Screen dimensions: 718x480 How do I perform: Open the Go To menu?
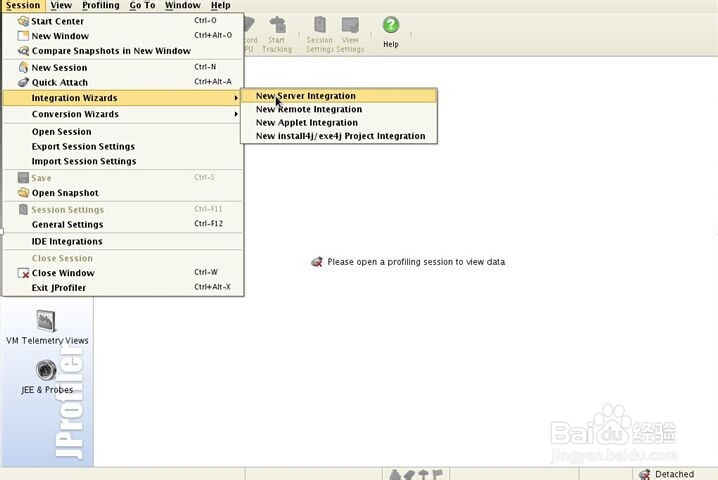142,5
